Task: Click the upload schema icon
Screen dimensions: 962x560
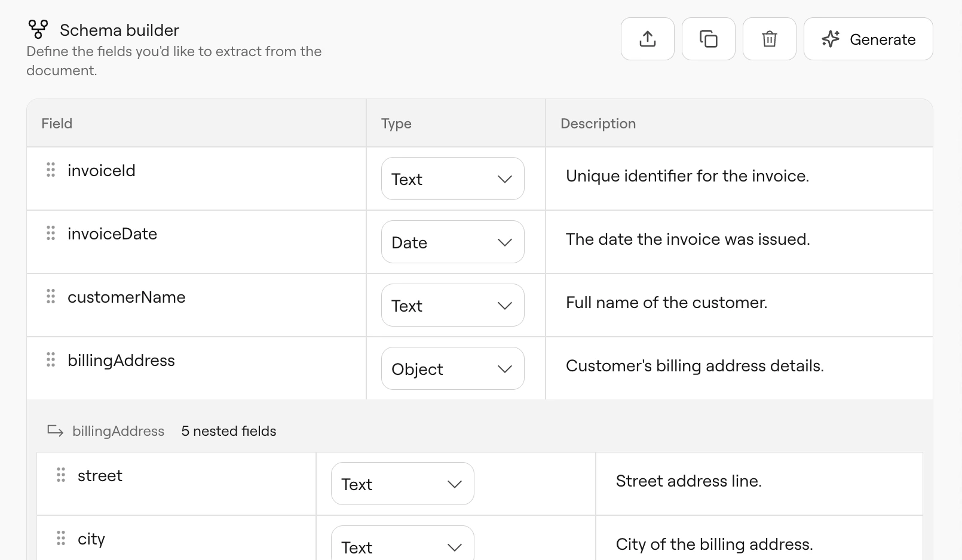Action: tap(648, 39)
